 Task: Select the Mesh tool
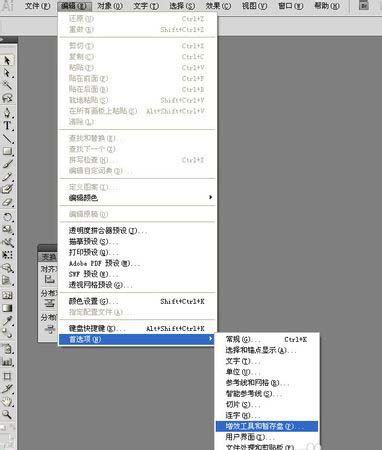click(7, 295)
